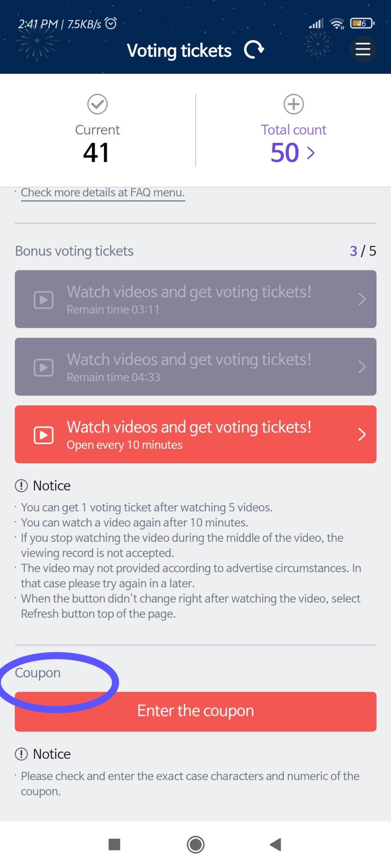Open the hamburger menu
391x868 pixels.
362,49
